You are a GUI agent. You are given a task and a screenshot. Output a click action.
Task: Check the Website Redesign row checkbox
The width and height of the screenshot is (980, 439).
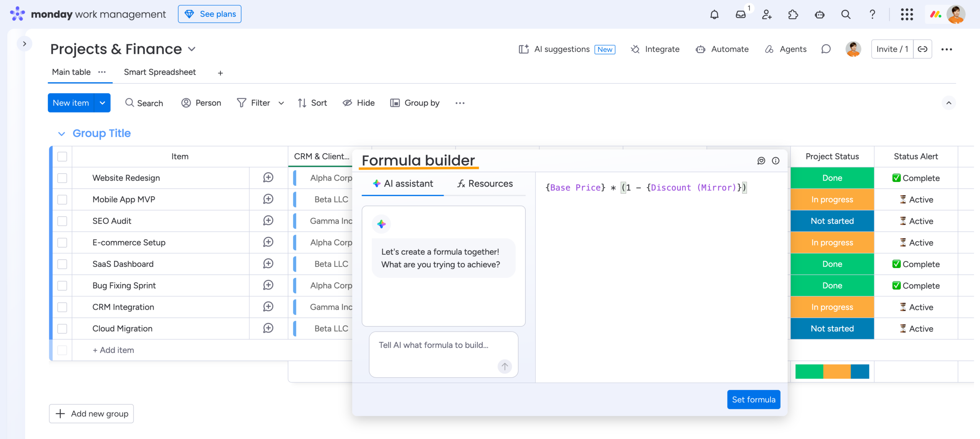click(x=62, y=178)
